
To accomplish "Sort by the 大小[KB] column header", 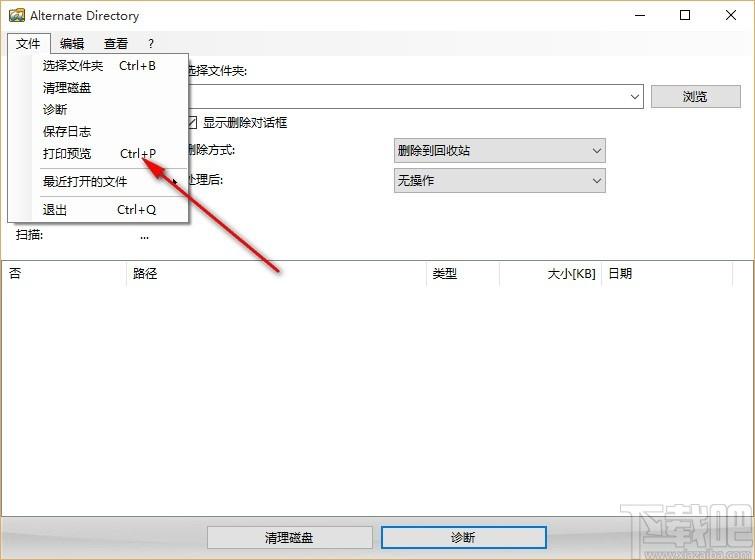I will click(550, 273).
